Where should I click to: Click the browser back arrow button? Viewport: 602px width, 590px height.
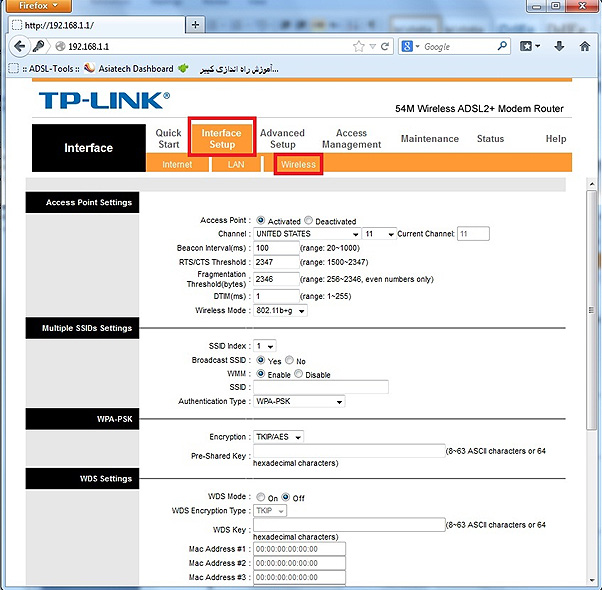tap(19, 46)
